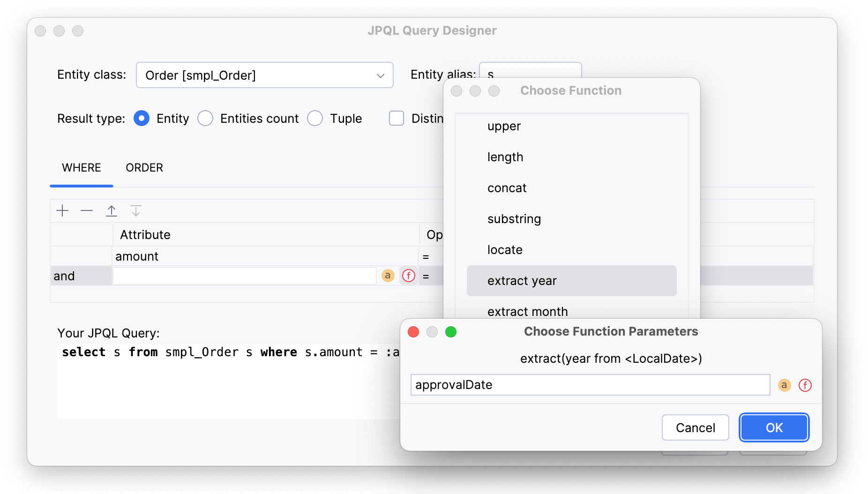Viewport: 868px width, 494px height.
Task: Select the Entity result type radio
Action: 142,119
